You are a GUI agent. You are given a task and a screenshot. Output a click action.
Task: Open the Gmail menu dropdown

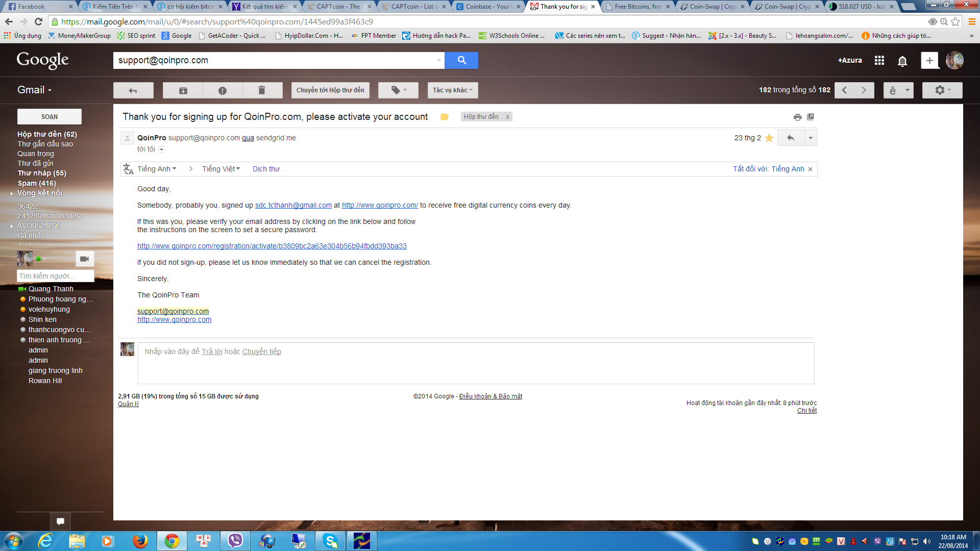34,90
